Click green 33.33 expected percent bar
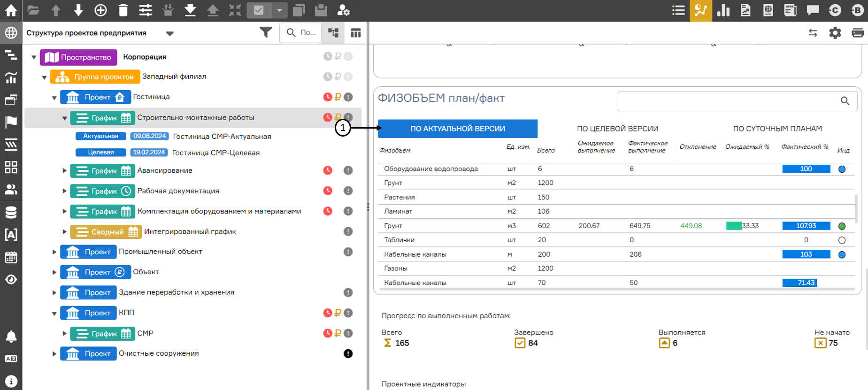868x390 pixels. 734,226
